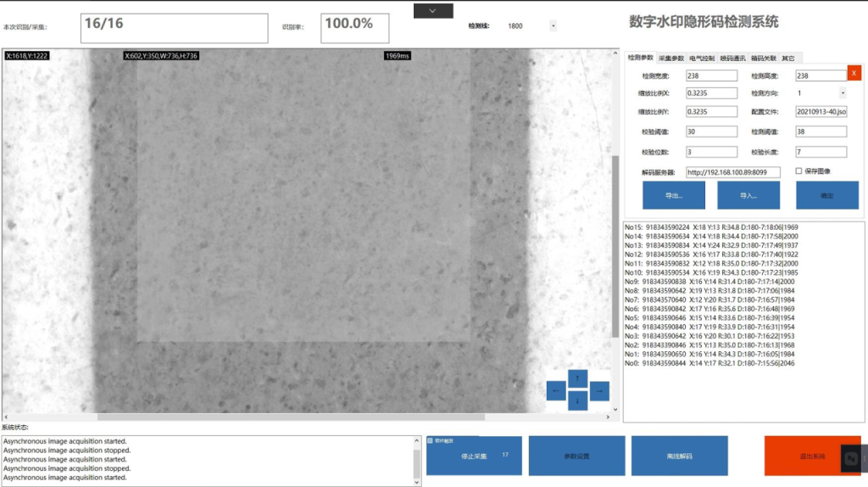868x487 pixels.
Task: Click the image view scroll-left arrow
Action: (x=6, y=417)
